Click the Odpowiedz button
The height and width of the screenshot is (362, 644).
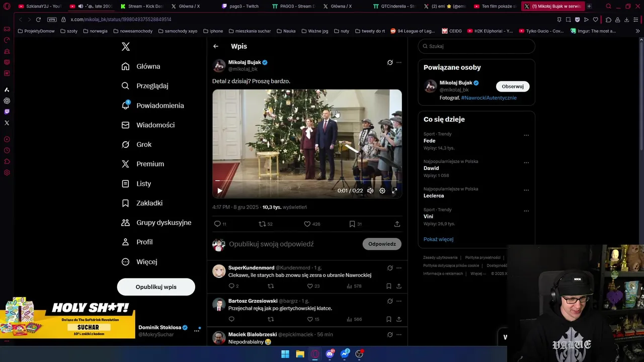(x=382, y=244)
